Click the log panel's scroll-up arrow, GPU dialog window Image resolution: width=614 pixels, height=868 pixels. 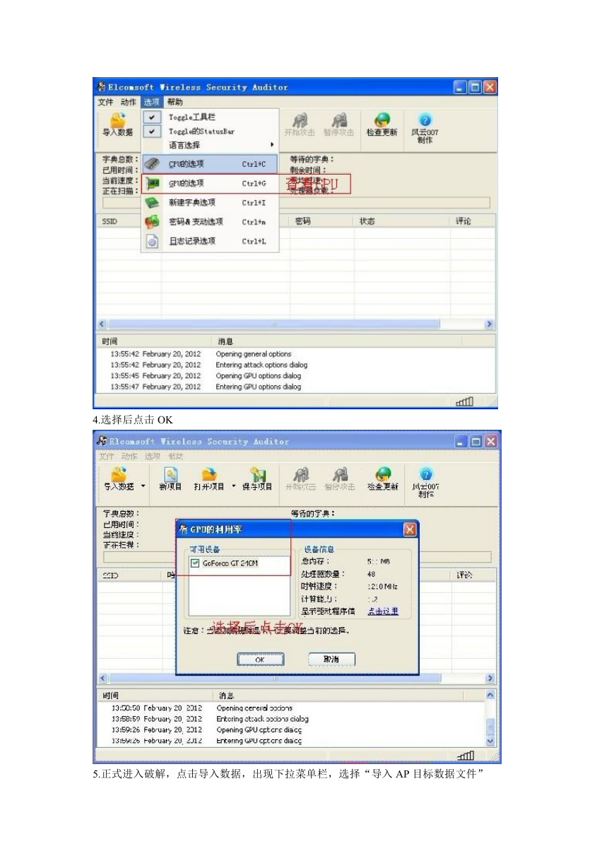tap(491, 696)
